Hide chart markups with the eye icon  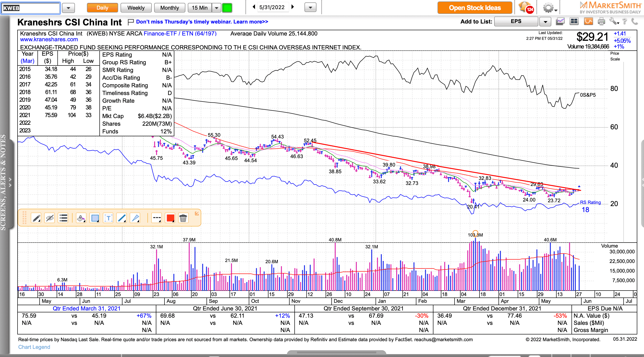click(49, 218)
